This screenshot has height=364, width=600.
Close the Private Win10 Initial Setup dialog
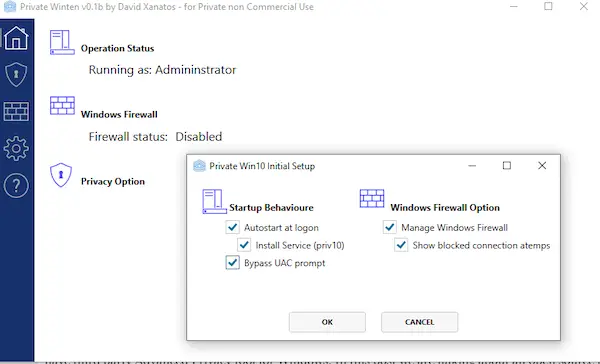tap(542, 165)
